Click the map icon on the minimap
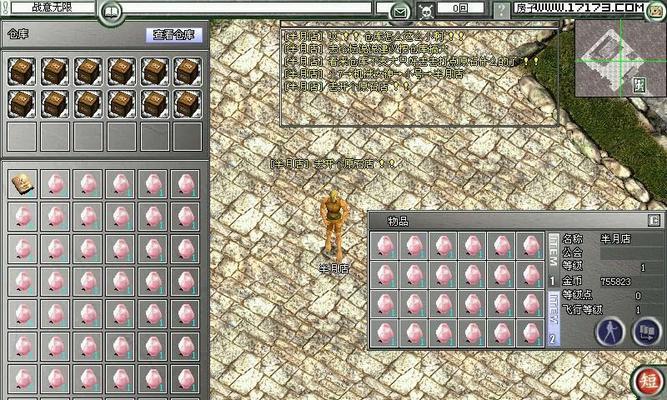This screenshot has height=400, width=667. click(639, 86)
